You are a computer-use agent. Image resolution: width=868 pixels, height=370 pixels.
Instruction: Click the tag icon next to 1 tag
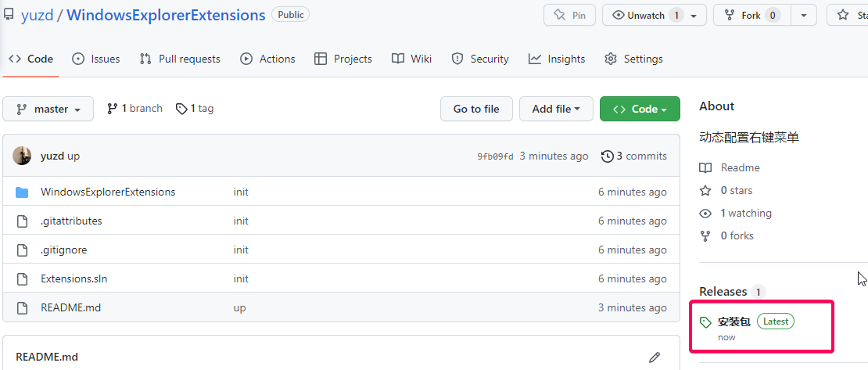[181, 109]
